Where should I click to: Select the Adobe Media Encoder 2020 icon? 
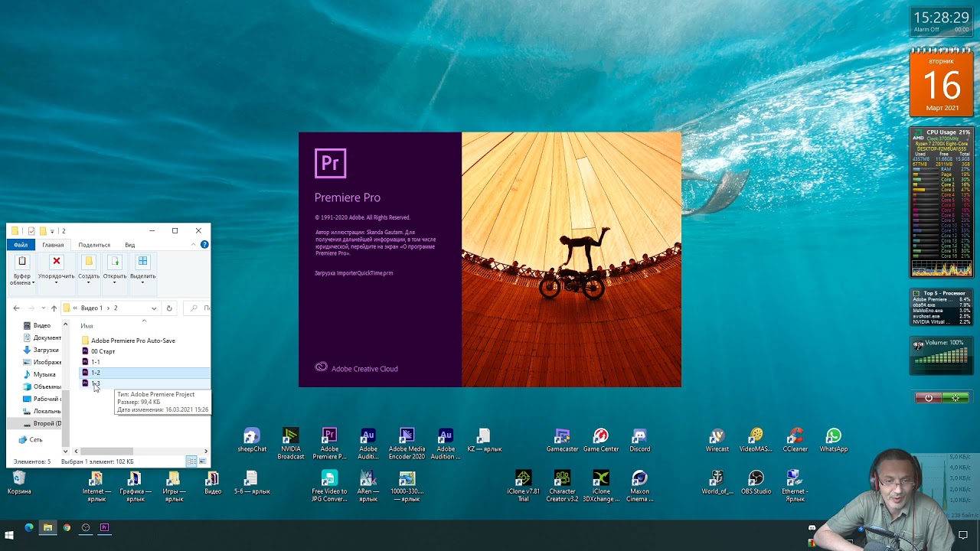[x=407, y=444]
